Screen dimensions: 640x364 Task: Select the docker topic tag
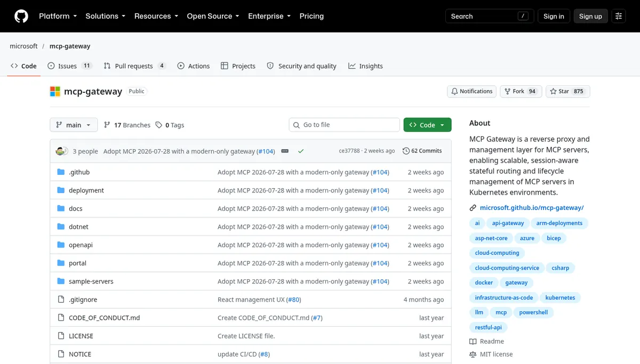(484, 283)
